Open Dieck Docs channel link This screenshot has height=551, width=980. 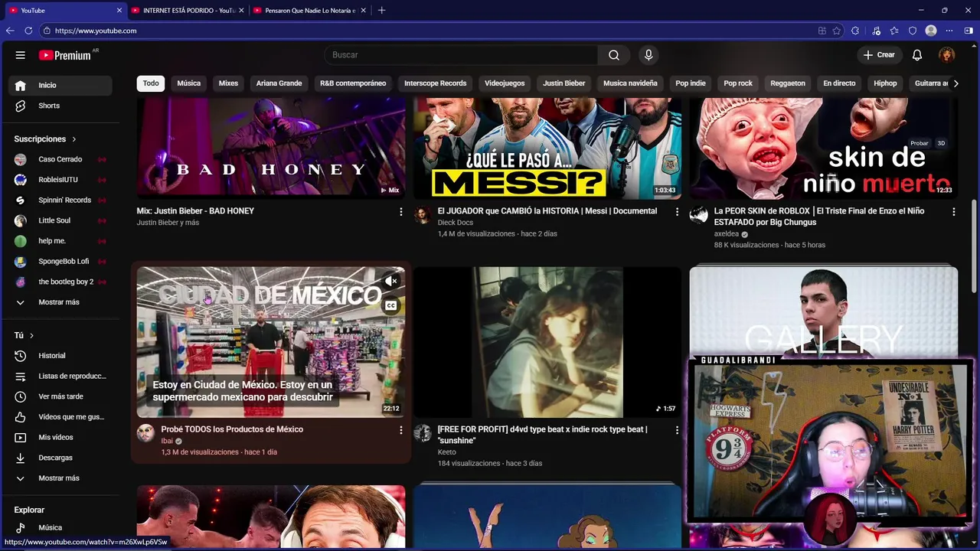455,223
